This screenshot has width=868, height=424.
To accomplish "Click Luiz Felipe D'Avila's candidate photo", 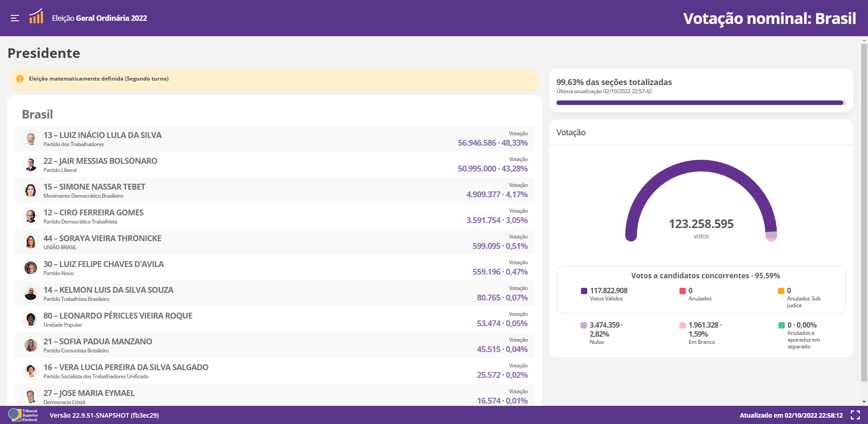I will point(31,268).
